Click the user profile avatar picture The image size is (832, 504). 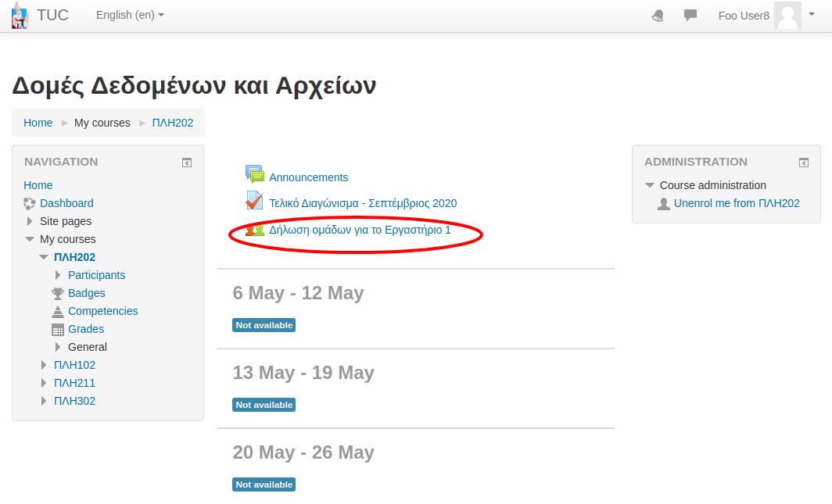point(787,16)
